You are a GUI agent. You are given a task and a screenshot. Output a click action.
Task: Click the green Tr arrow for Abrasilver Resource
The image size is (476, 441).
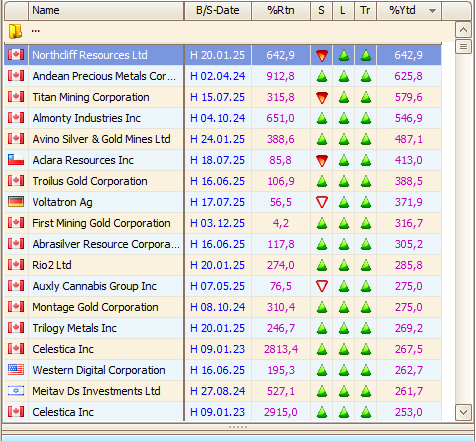point(366,244)
